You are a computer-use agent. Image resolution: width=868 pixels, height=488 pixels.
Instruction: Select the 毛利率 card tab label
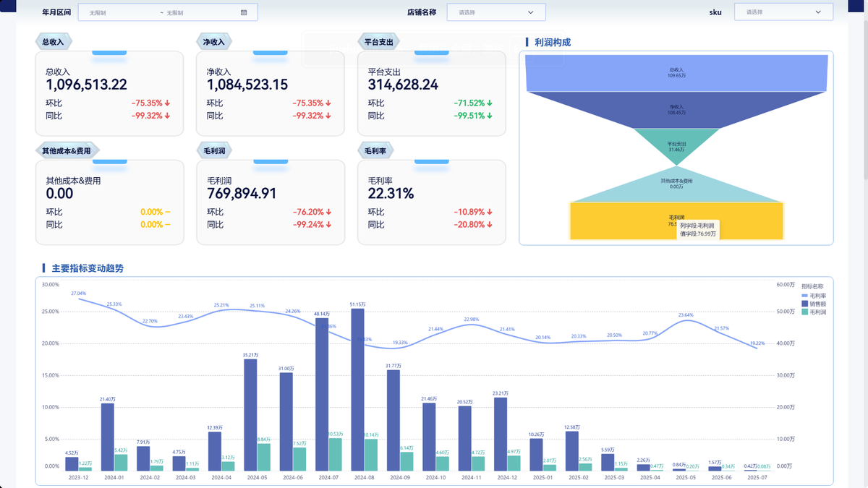click(x=375, y=150)
